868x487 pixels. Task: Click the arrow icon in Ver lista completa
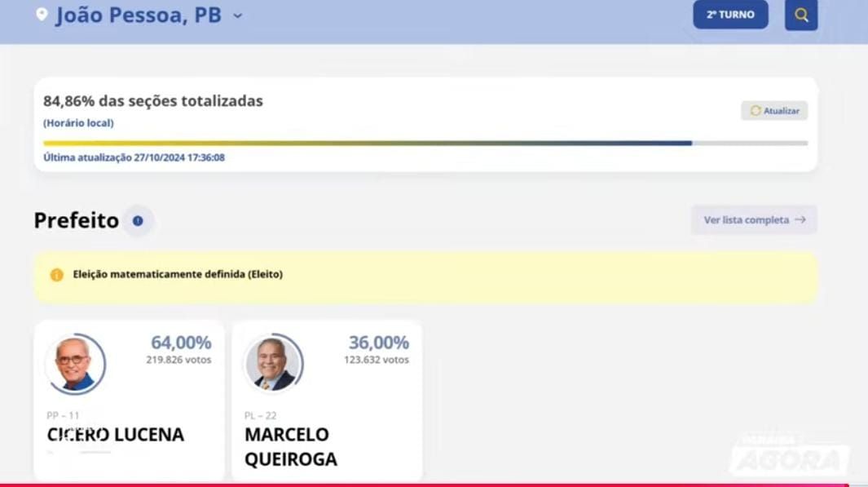tap(800, 220)
